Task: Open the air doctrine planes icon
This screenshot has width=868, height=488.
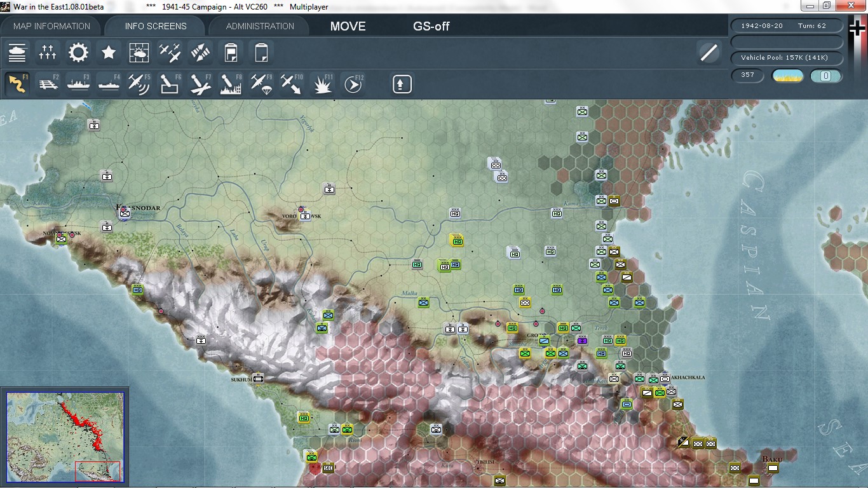Action: [x=170, y=52]
